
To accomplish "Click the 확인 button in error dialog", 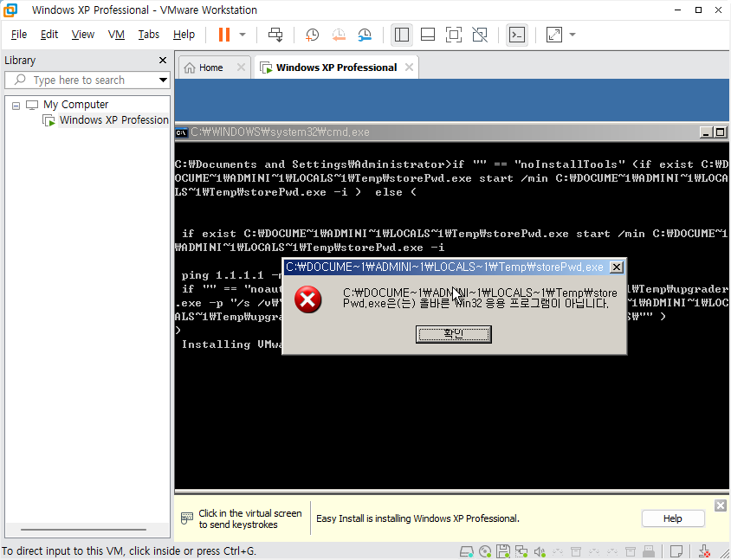I will 453,334.
